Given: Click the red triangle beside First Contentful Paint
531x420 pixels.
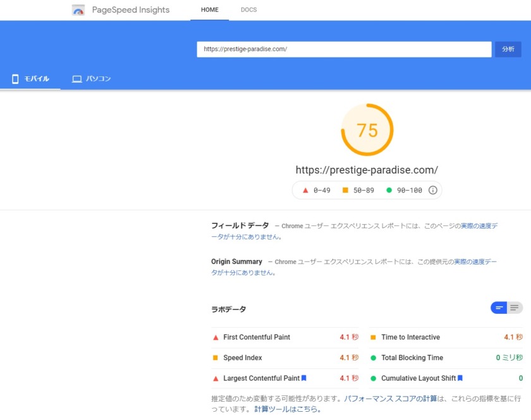Looking at the screenshot, I should coord(216,337).
